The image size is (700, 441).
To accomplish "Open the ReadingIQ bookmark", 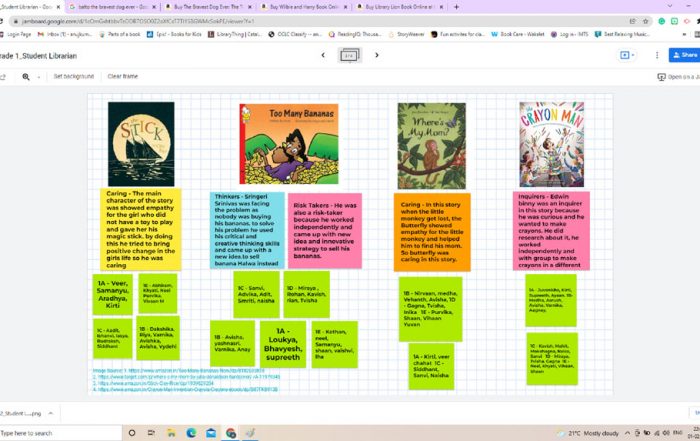I will click(355, 34).
